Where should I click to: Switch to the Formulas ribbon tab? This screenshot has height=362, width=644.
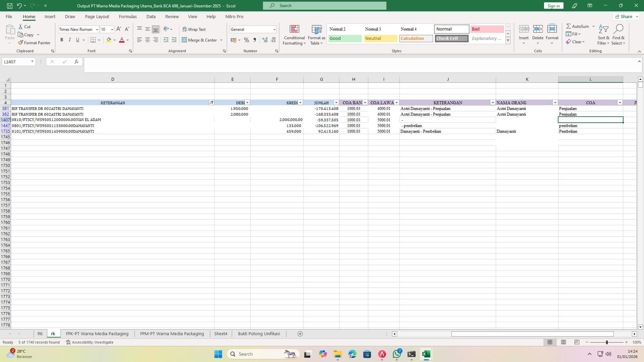[x=128, y=16]
